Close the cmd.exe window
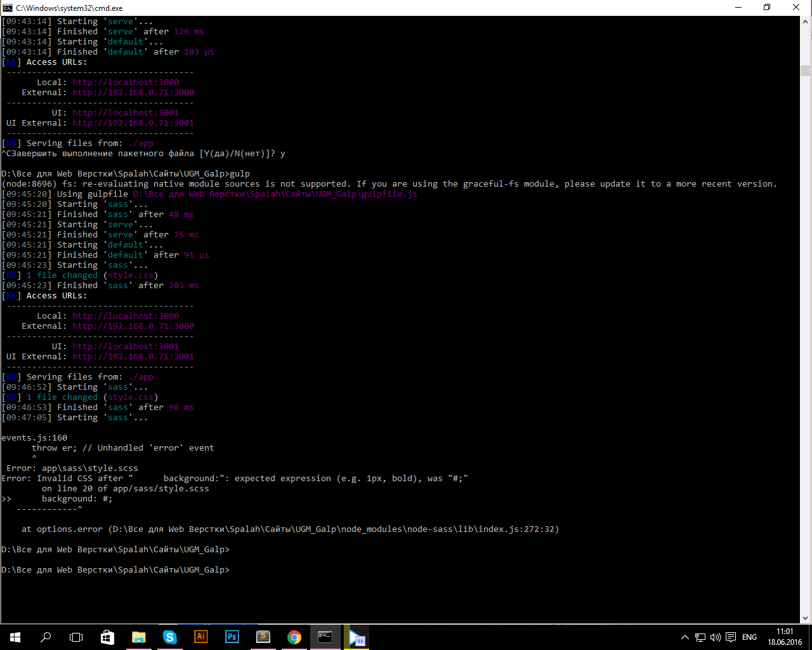 pyautogui.click(x=796, y=8)
